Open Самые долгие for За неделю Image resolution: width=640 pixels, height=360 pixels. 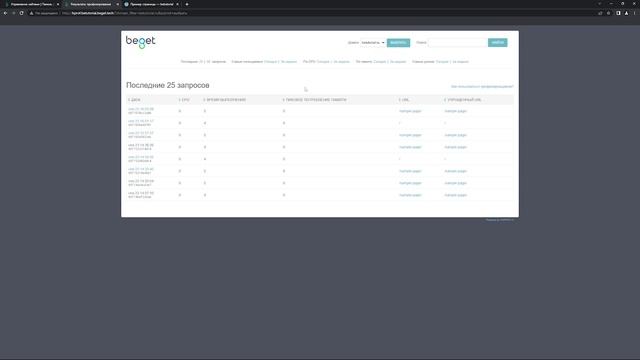click(460, 62)
